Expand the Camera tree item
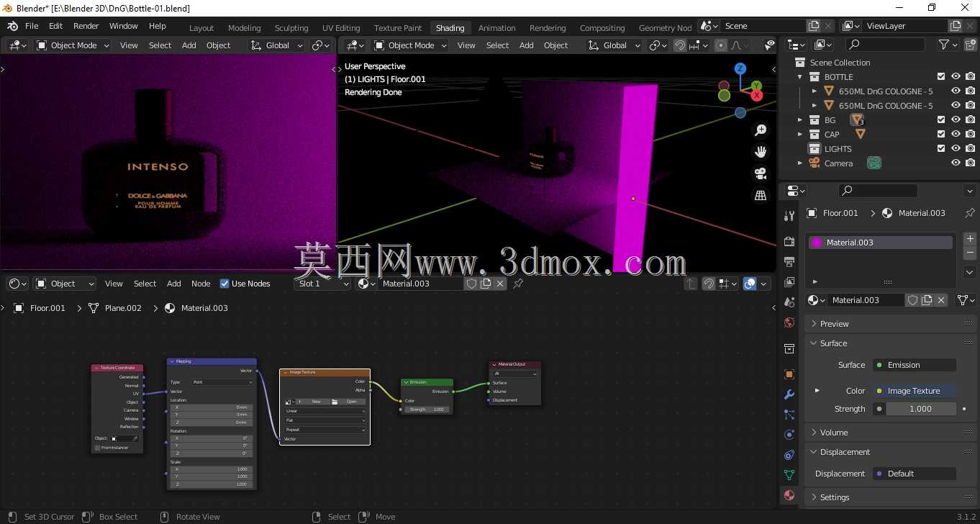The image size is (980, 524). [799, 163]
